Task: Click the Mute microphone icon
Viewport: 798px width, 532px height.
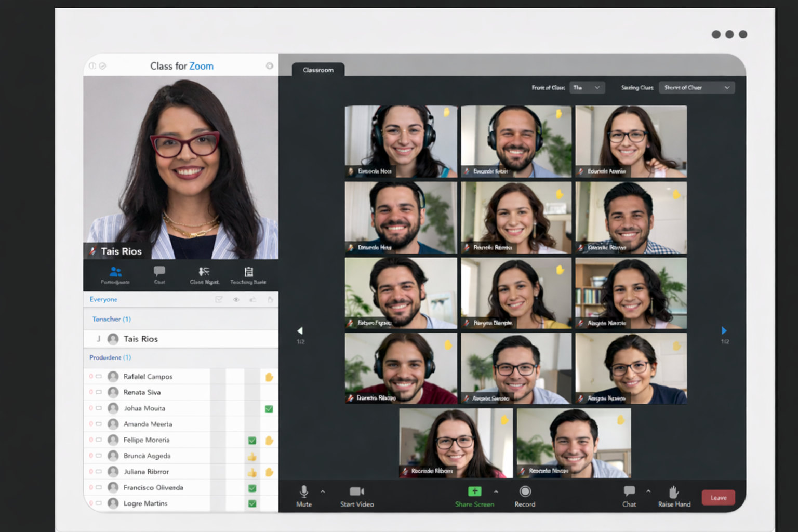Action: [304, 491]
